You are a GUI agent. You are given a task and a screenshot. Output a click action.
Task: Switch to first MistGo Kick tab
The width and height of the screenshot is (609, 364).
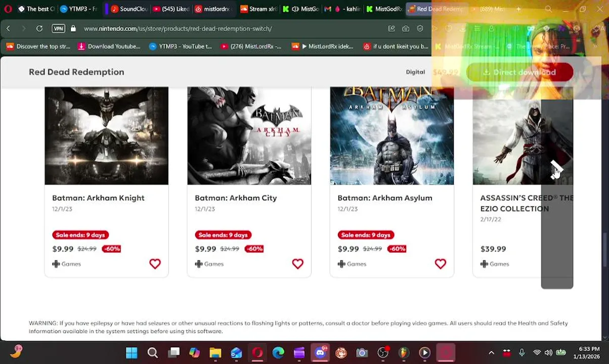(300, 9)
